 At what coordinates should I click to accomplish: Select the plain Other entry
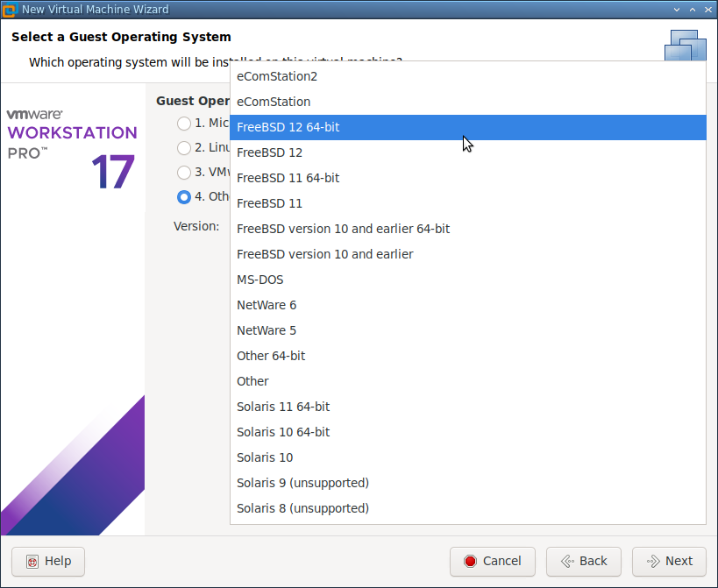[468, 381]
